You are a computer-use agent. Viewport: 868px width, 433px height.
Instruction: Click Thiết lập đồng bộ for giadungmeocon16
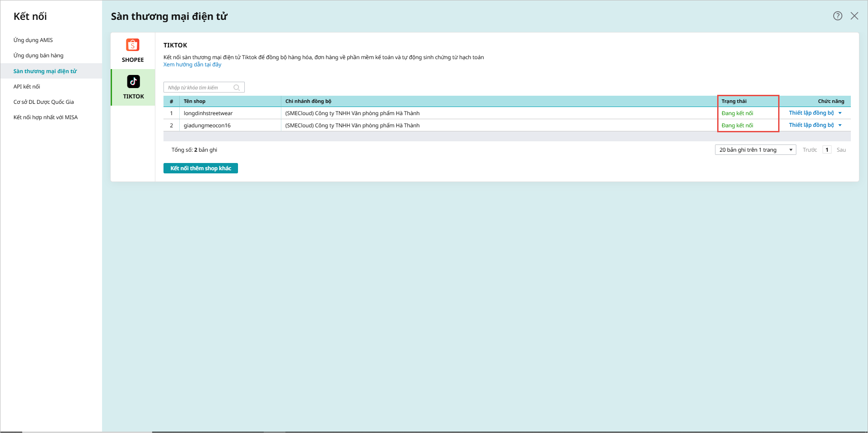(x=812, y=125)
